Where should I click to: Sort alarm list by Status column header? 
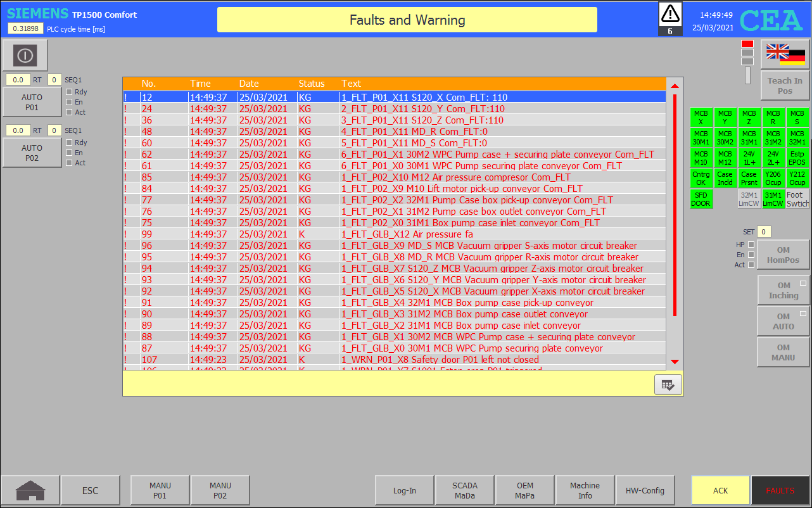click(x=311, y=84)
